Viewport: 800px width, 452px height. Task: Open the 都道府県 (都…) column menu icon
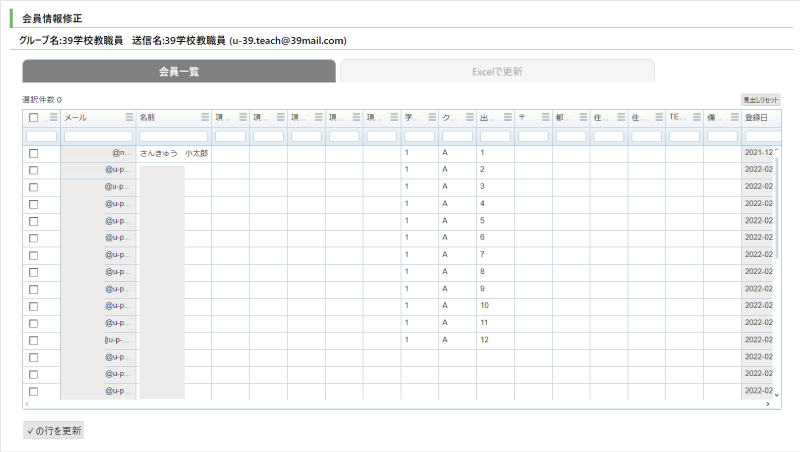583,118
